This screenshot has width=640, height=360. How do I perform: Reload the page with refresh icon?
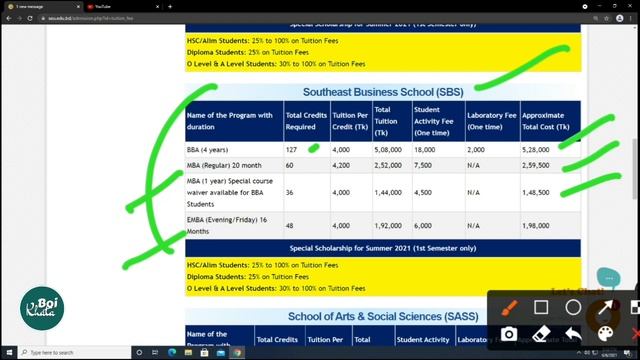(x=30, y=18)
